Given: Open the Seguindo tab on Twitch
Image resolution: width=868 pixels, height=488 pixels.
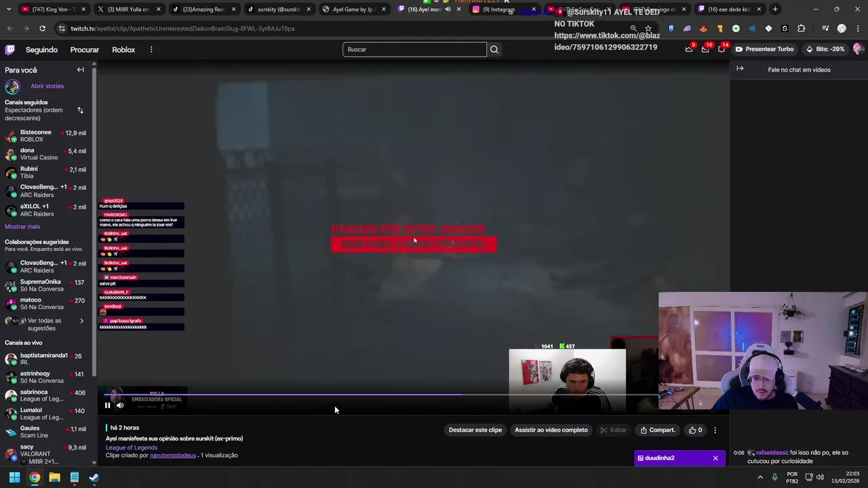Looking at the screenshot, I should (x=41, y=49).
